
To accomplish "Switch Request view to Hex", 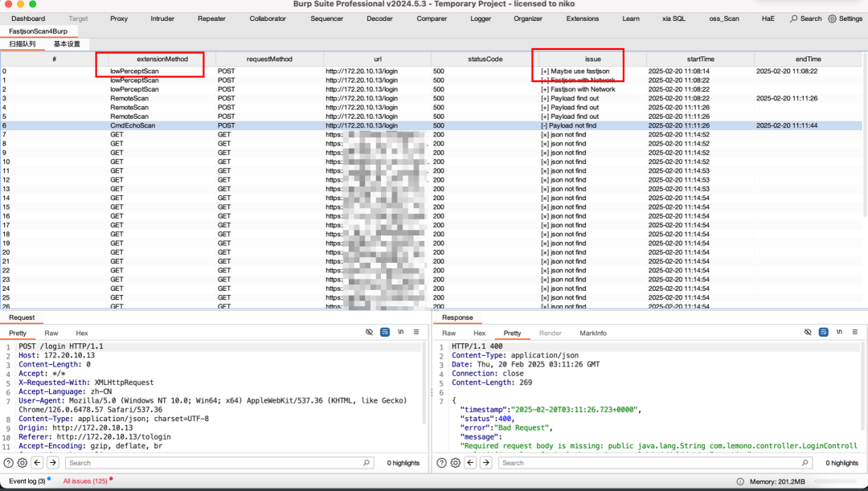I will (82, 333).
